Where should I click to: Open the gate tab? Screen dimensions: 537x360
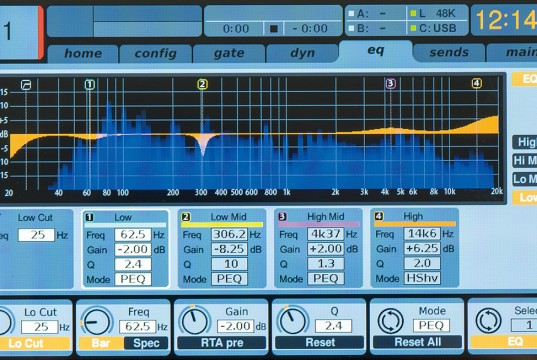click(229, 53)
